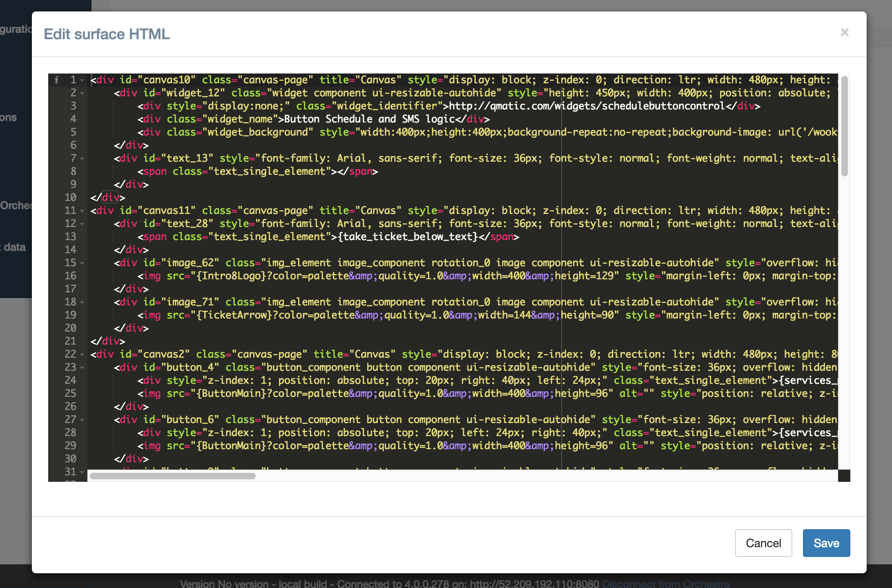This screenshot has width=892, height=588.
Task: Fold the canvas11 div on line 11
Action: click(x=83, y=211)
